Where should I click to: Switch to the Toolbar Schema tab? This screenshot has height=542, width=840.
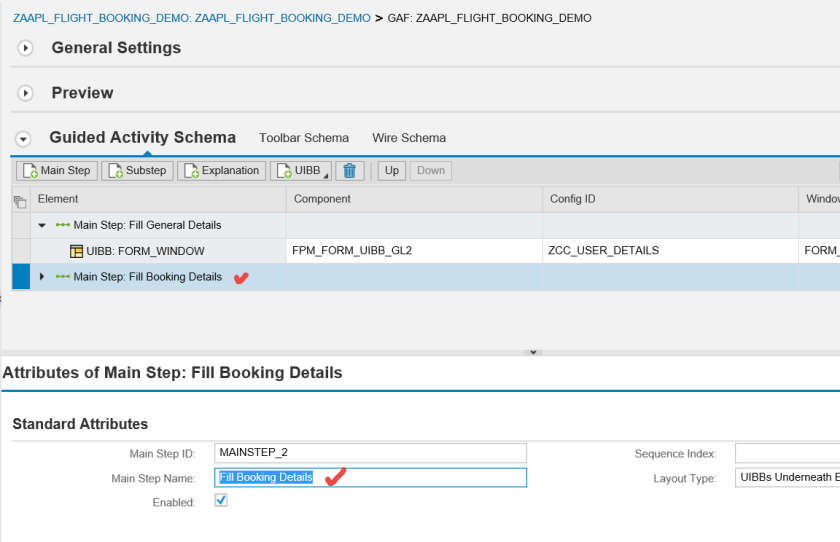pyautogui.click(x=304, y=138)
